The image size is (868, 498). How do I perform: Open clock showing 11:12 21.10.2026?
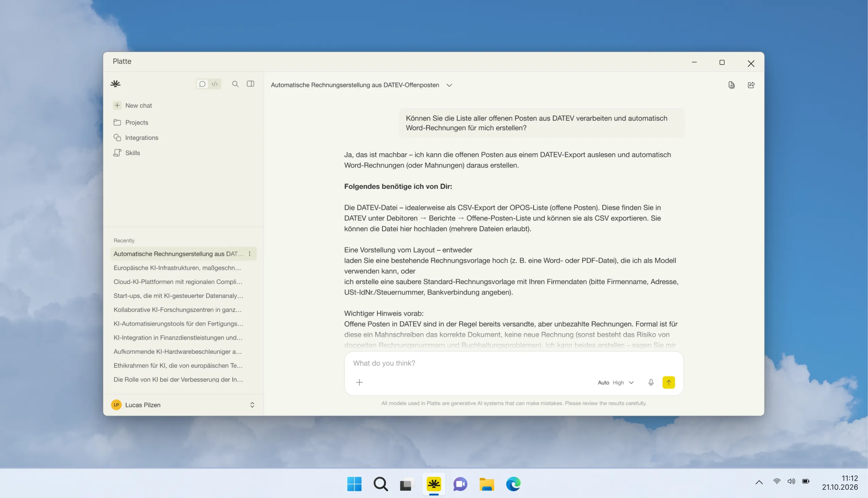[x=840, y=483]
